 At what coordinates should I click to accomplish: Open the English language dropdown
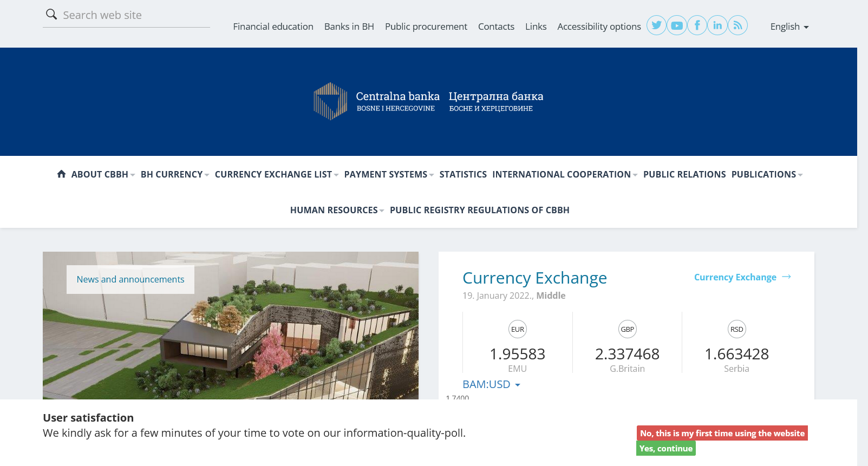[x=789, y=27]
